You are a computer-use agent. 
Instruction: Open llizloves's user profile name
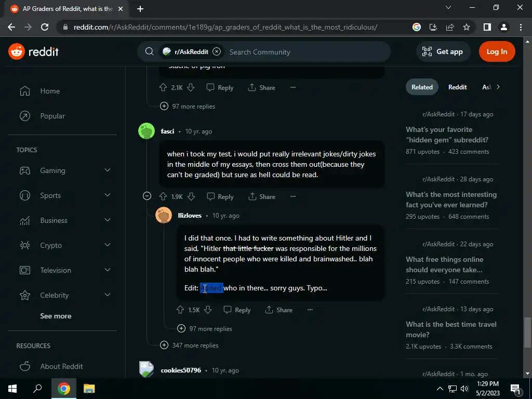(190, 216)
